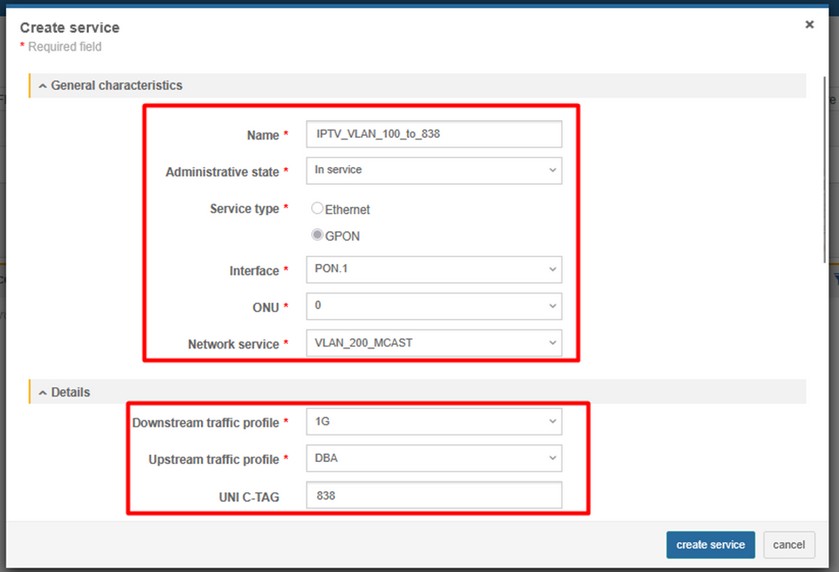Click the Details section header text
The image size is (839, 572).
coord(70,393)
